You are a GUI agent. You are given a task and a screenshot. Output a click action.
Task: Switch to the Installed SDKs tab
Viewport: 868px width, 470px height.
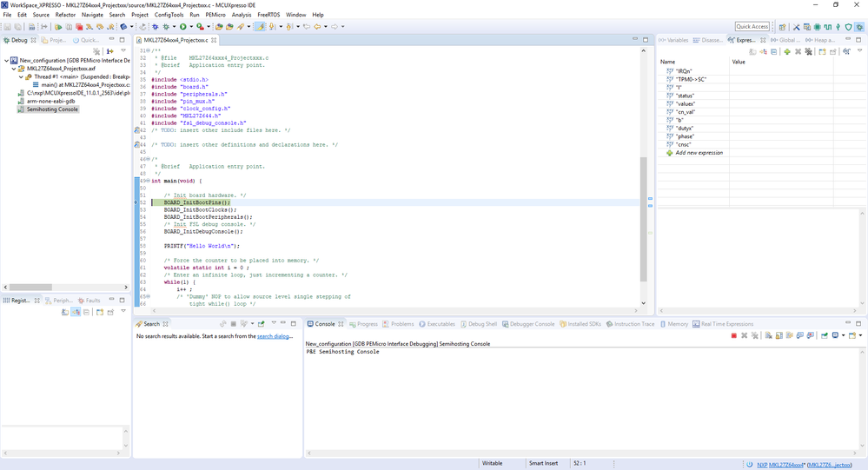click(580, 324)
